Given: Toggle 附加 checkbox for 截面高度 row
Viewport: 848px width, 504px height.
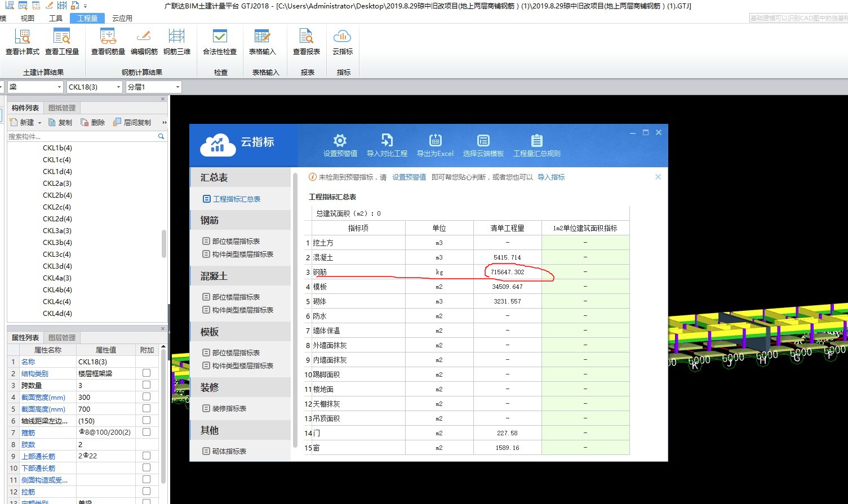Looking at the screenshot, I should click(x=146, y=408).
